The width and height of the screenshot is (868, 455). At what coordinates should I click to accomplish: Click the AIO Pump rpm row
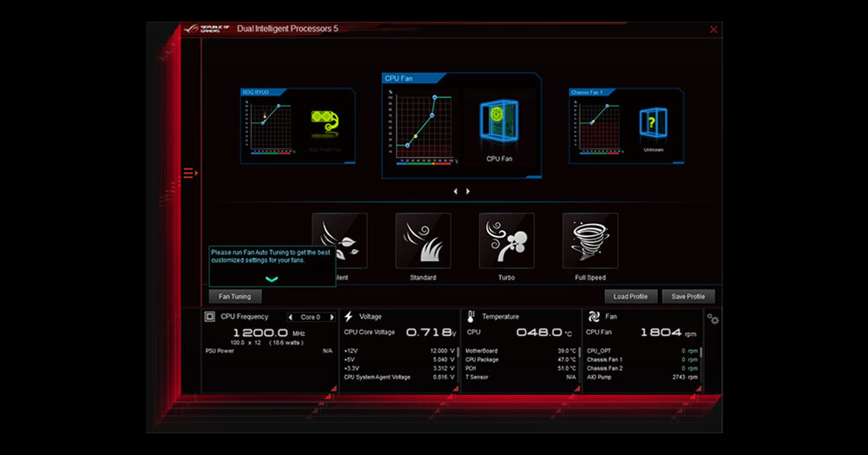pyautogui.click(x=642, y=378)
